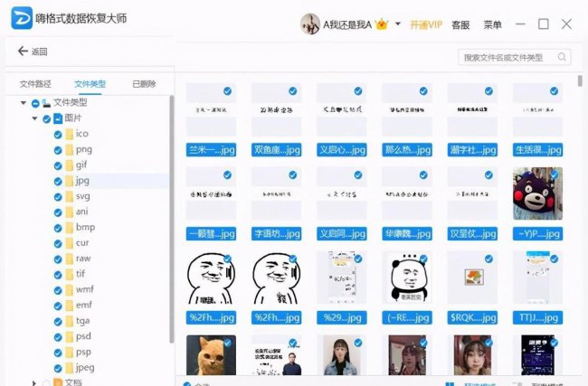Select the psd folder icon
The width and height of the screenshot is (588, 386).
[70, 336]
